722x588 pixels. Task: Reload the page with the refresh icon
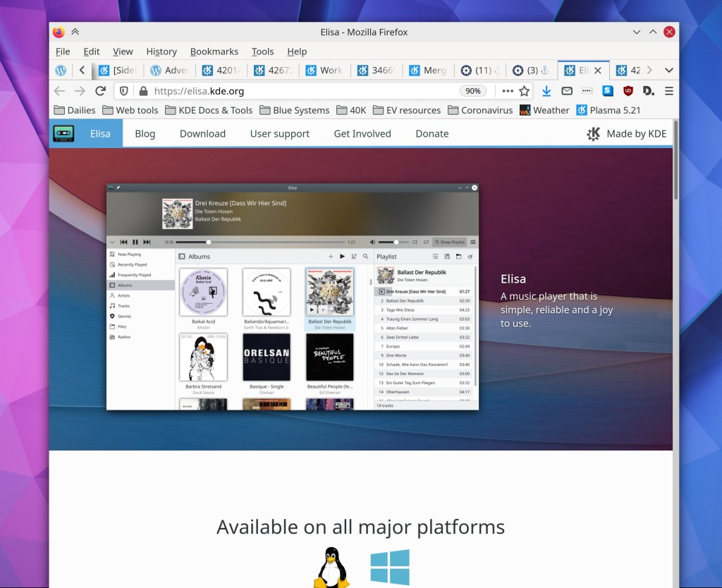coord(100,91)
